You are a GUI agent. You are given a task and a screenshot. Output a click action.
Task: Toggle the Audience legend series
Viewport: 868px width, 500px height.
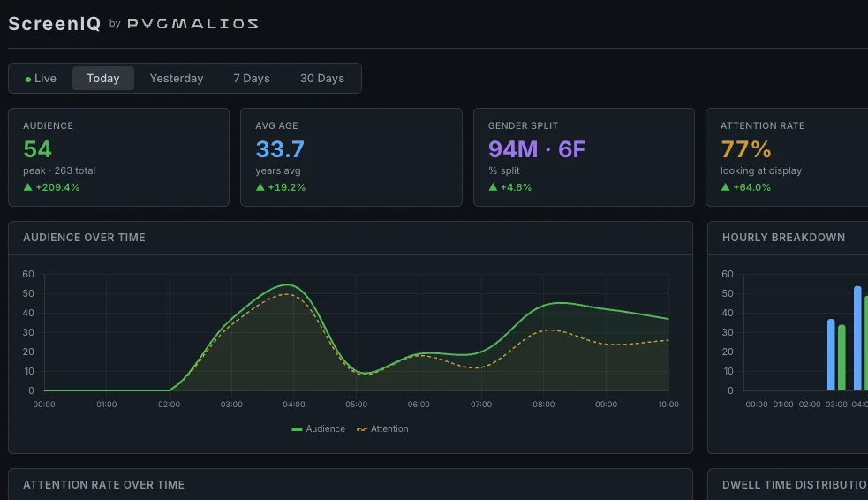pyautogui.click(x=318, y=428)
